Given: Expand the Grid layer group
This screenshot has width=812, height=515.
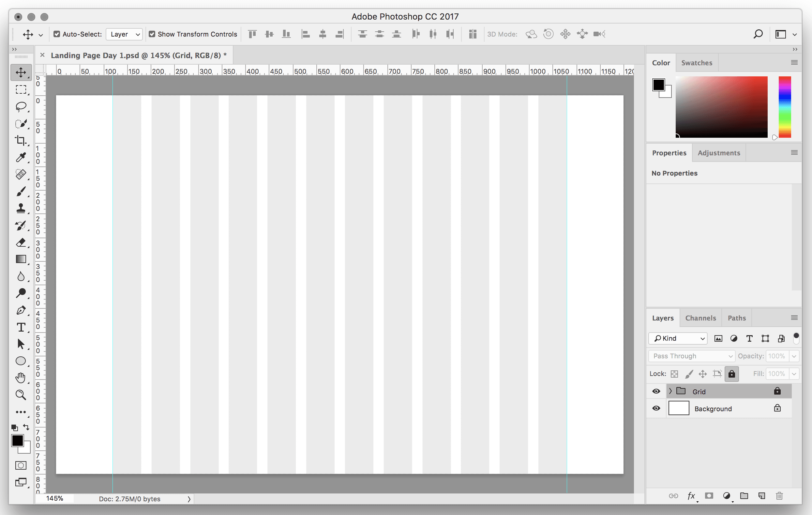Looking at the screenshot, I should [x=669, y=391].
